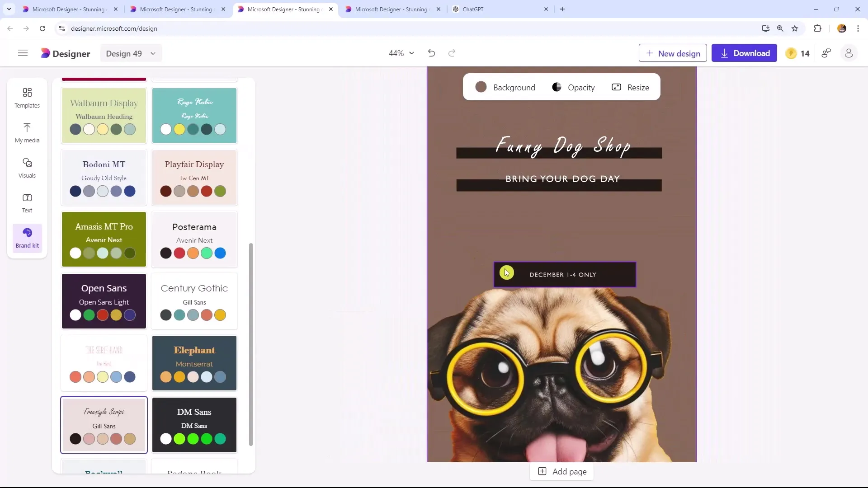The height and width of the screenshot is (488, 868).
Task: Open the My media panel
Action: (27, 133)
